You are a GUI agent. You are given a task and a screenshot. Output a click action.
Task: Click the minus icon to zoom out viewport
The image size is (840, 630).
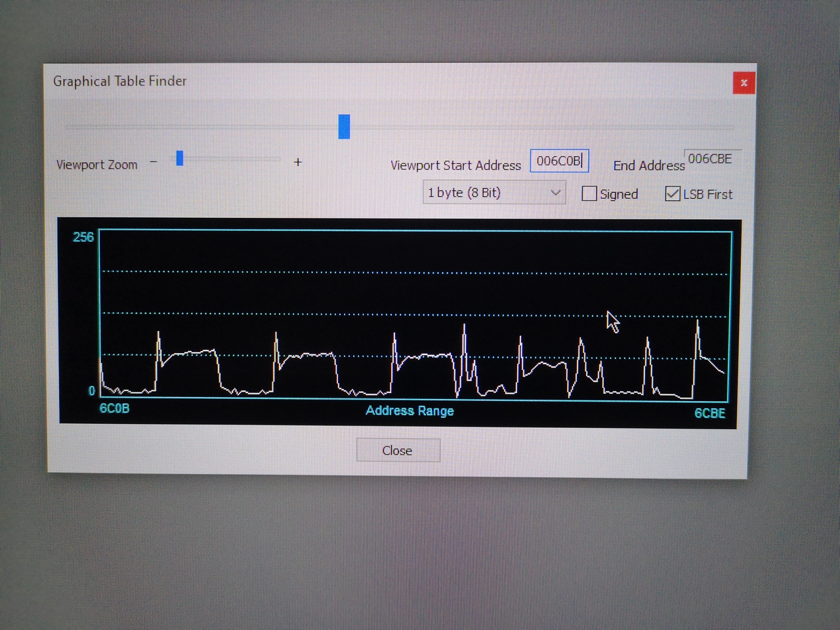tap(154, 162)
